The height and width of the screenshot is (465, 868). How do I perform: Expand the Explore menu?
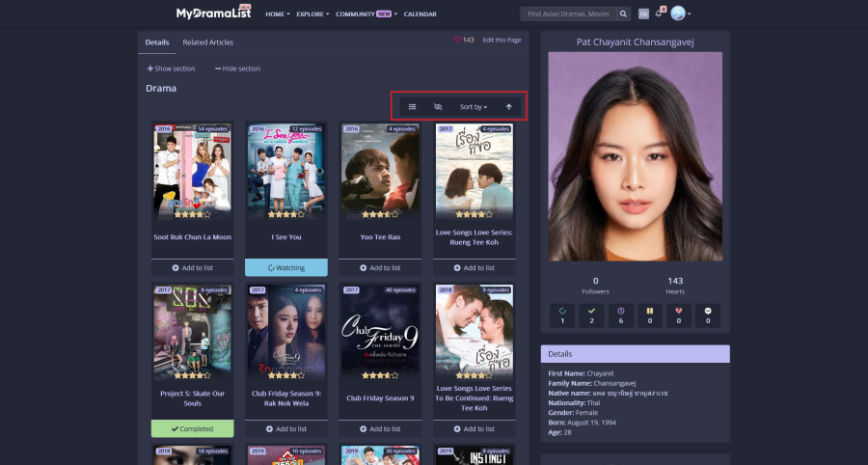(312, 14)
